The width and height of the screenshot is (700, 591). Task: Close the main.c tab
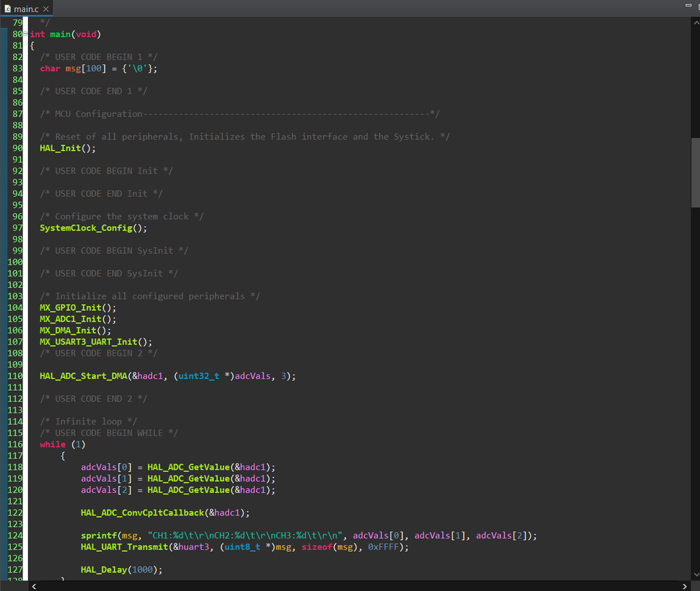(46, 9)
